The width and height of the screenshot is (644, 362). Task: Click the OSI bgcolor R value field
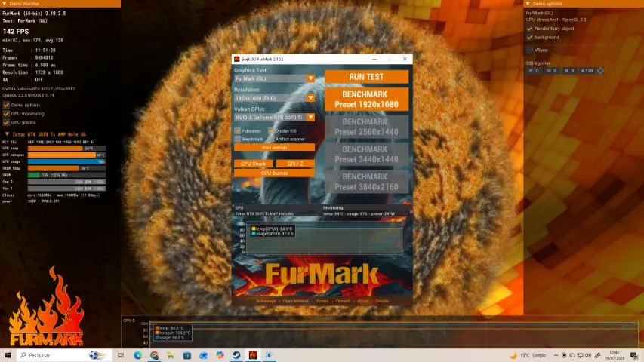pyautogui.click(x=534, y=71)
